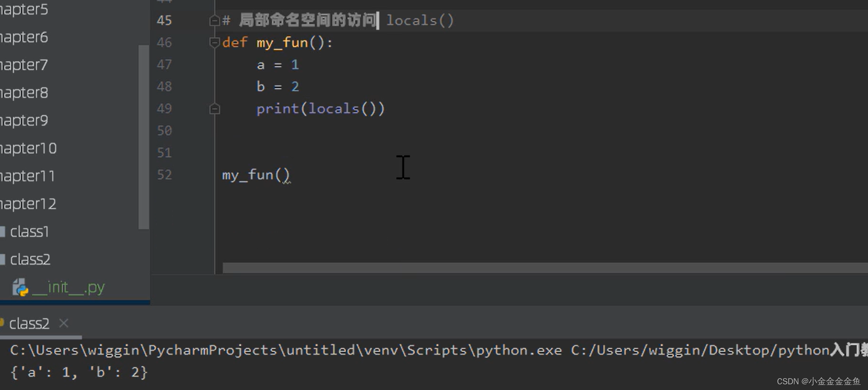Click the 'print(locals())' statement
868x390 pixels.
point(320,109)
